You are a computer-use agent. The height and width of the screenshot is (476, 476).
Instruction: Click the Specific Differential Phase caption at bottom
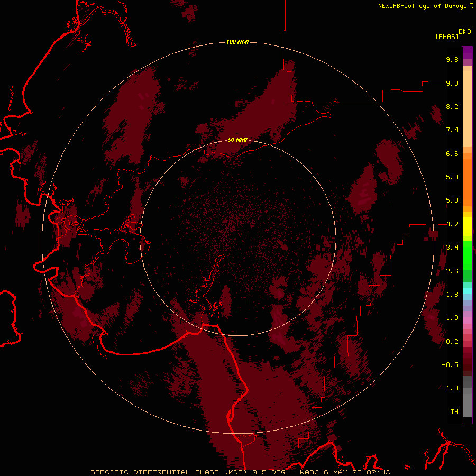240,472
